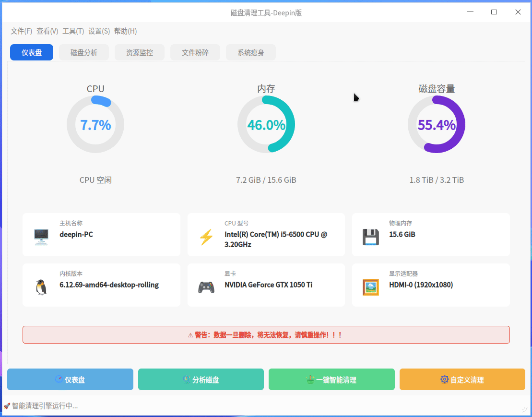The image size is (532, 417).
Task: Click the '内核版本' card label
Action: pos(71,274)
